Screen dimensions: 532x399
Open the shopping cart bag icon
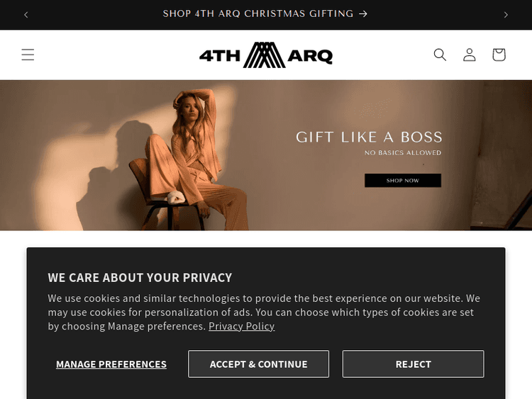click(x=499, y=55)
